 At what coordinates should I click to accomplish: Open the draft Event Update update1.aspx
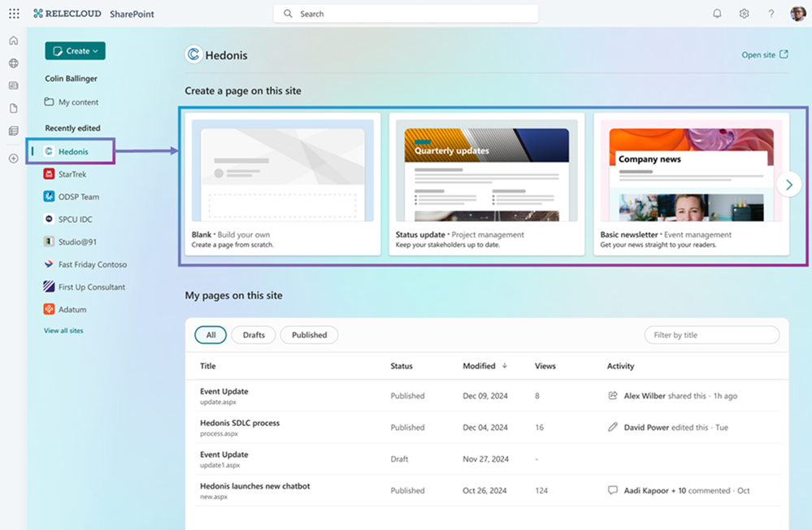[x=224, y=454]
